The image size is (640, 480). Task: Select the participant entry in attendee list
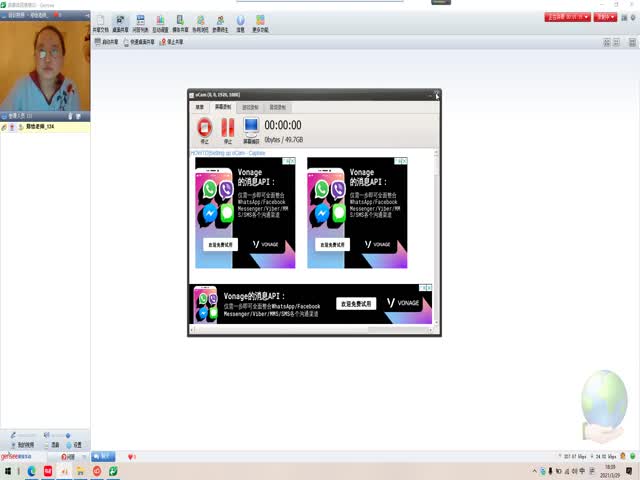point(40,127)
